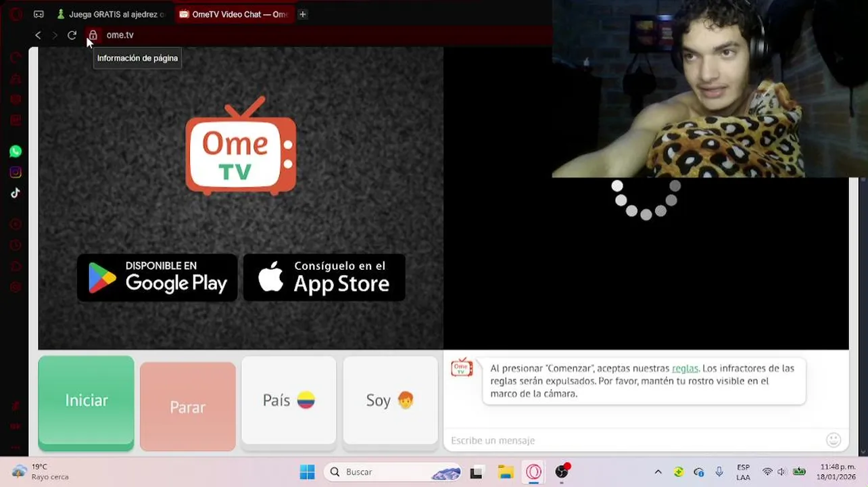Click the padlock page information icon
This screenshot has width=868, height=487.
93,35
